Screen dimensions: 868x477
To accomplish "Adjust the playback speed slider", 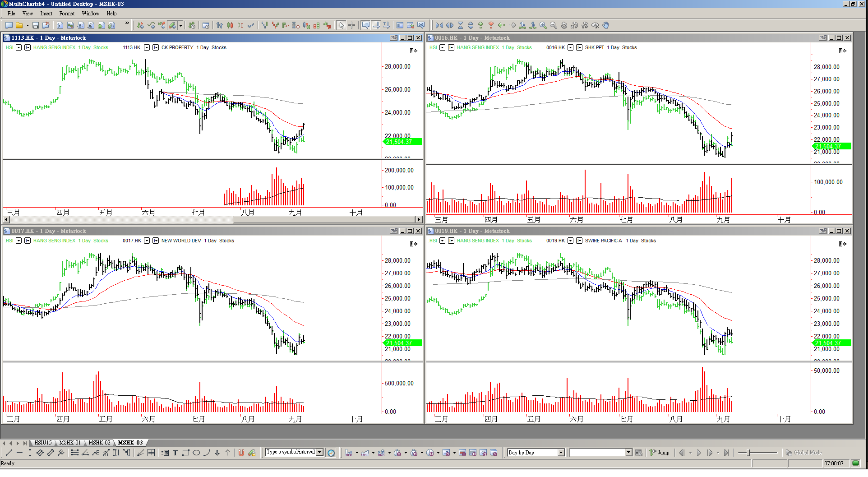I will 749,453.
